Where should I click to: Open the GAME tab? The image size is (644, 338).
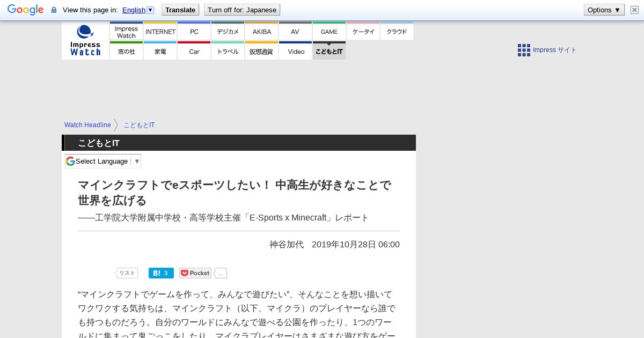(x=329, y=31)
